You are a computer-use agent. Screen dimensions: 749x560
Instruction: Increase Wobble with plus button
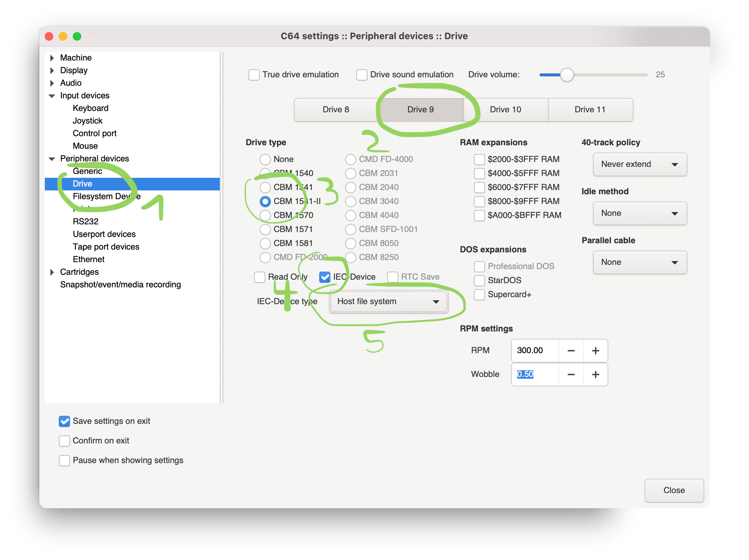click(x=596, y=374)
